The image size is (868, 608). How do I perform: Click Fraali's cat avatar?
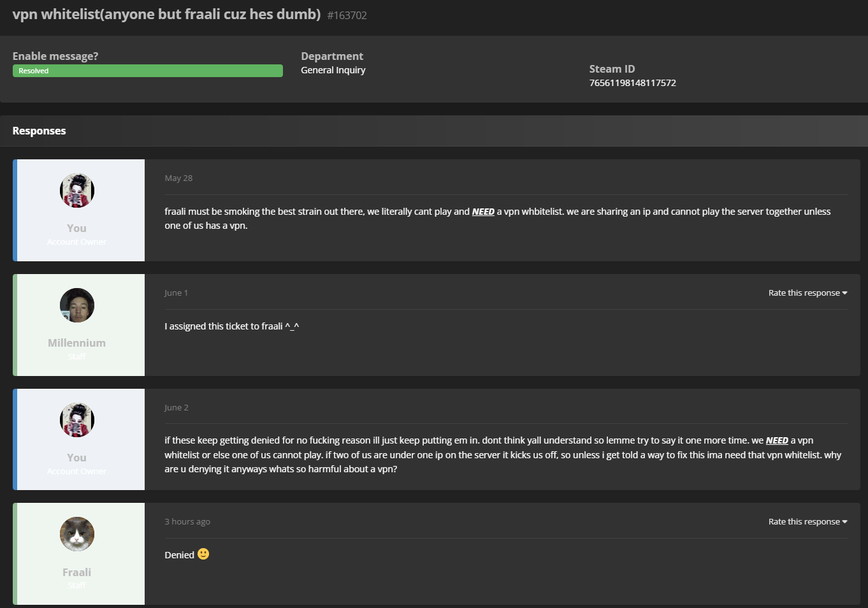[x=77, y=534]
